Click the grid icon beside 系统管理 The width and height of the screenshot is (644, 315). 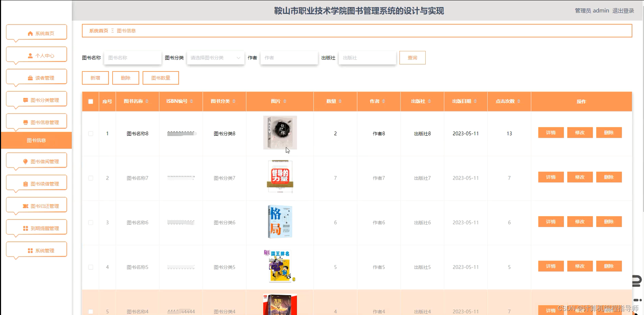coord(30,251)
